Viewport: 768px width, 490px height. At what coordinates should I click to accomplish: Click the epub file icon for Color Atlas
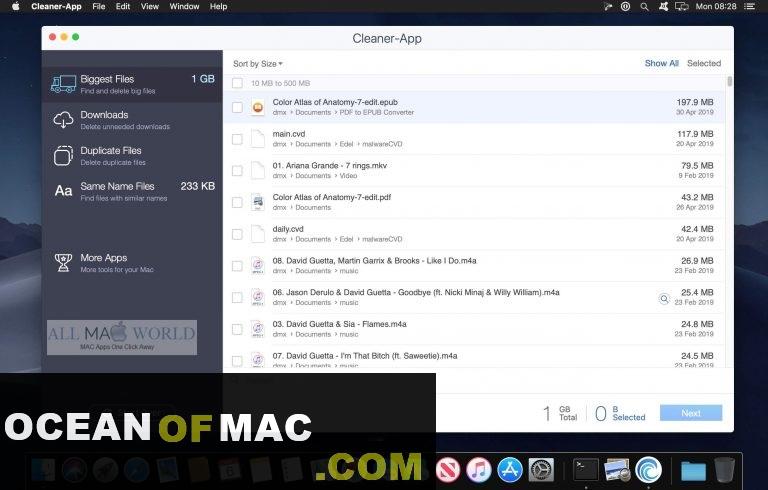click(x=258, y=107)
